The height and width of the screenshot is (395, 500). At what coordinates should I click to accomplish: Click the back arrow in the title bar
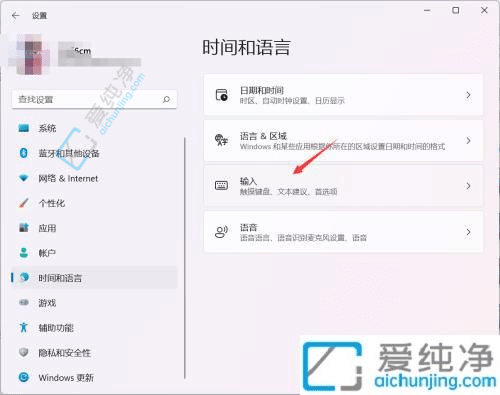tap(16, 15)
